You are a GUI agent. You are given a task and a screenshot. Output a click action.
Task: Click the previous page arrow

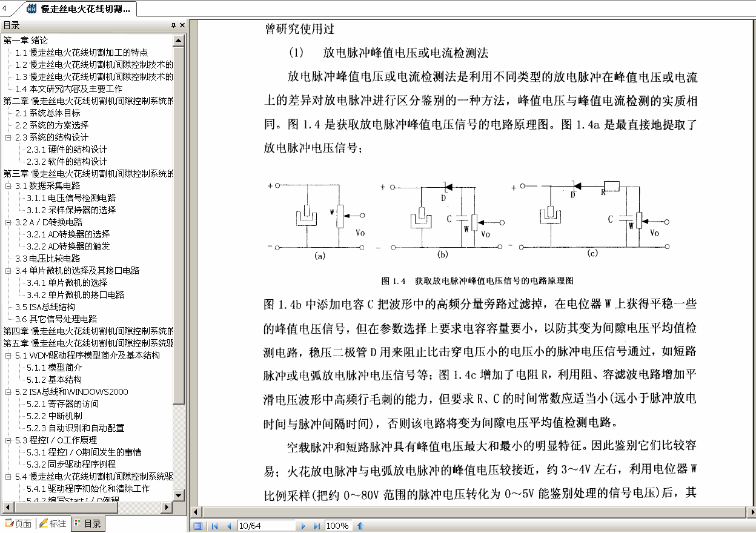[x=229, y=526]
